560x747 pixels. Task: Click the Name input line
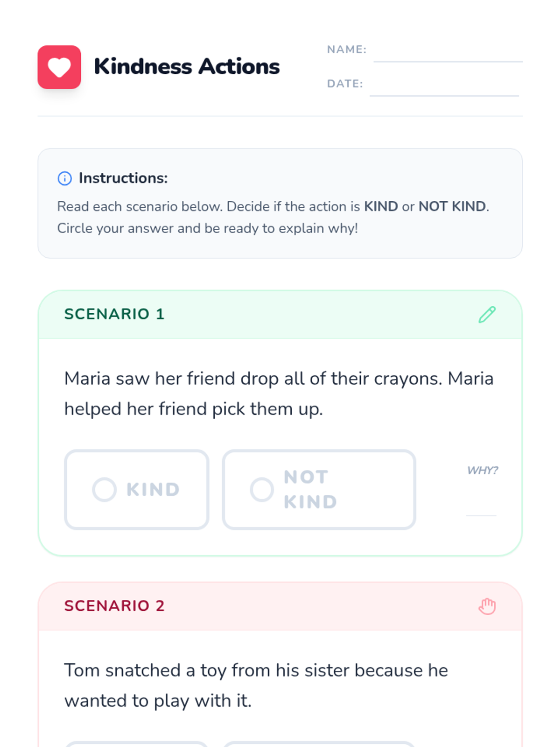tap(448, 55)
